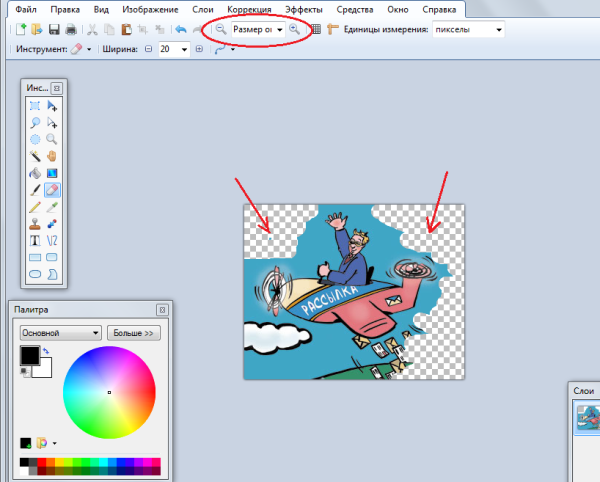Select the Paint Bucket fill tool

[x=35, y=173]
